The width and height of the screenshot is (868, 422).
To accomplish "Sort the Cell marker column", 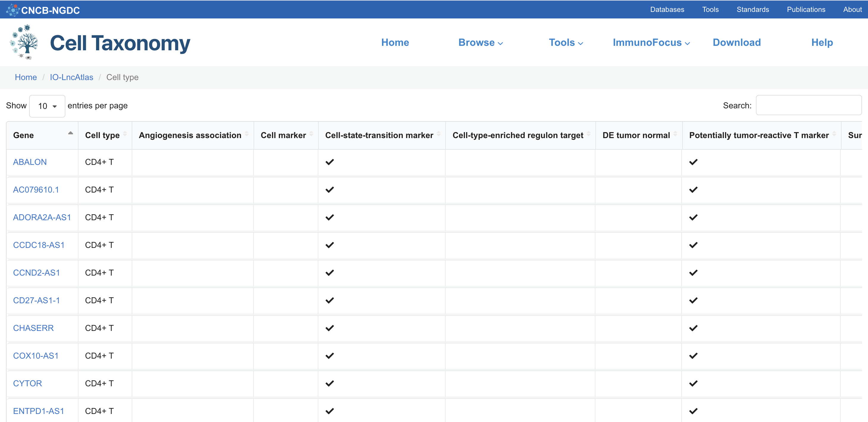I will click(311, 134).
